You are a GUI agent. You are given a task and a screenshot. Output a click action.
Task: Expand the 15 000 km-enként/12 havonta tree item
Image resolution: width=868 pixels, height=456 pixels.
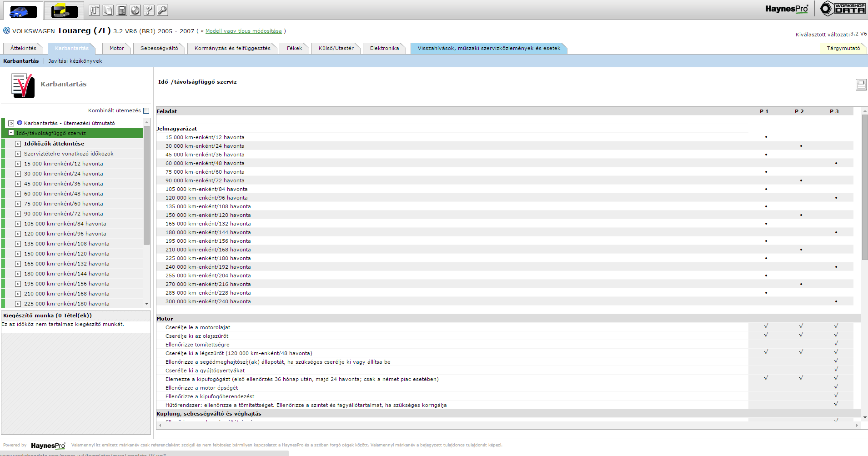point(18,164)
